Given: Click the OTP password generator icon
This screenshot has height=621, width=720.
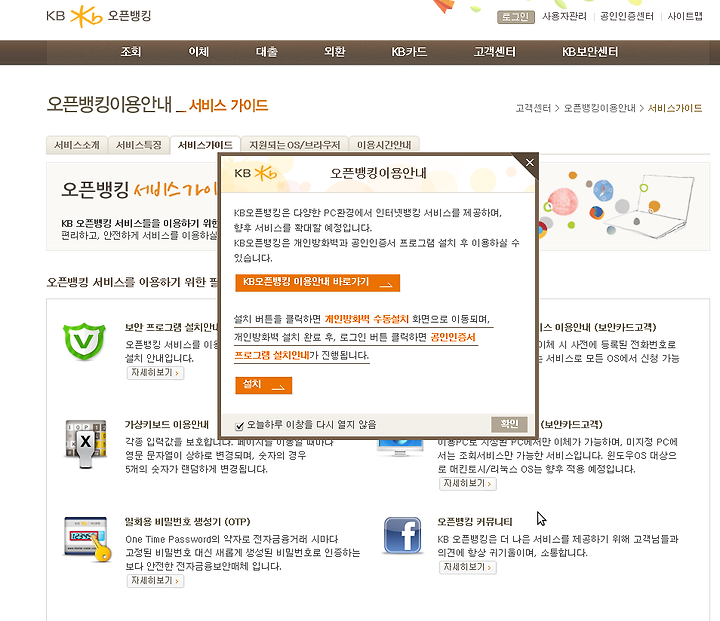Looking at the screenshot, I should coord(88,539).
